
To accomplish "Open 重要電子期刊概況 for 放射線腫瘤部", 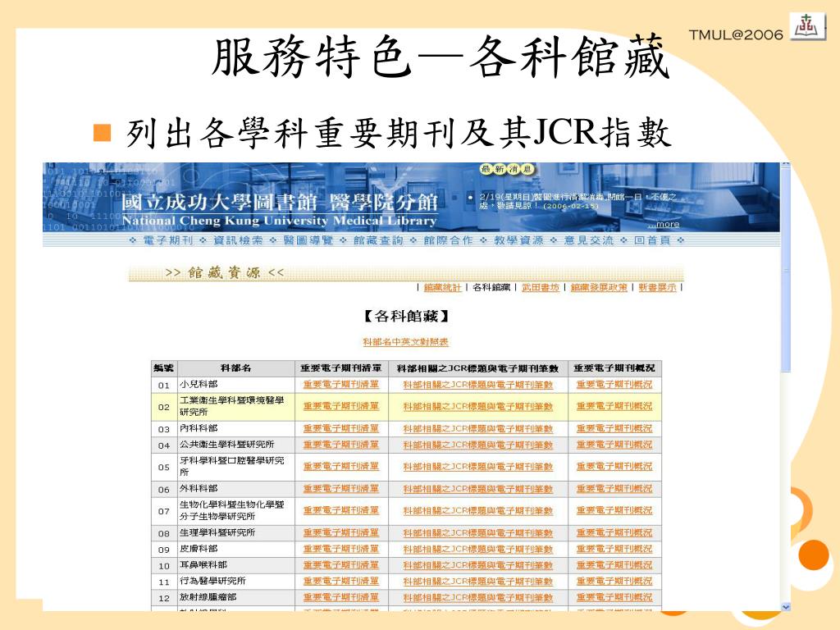I will (614, 597).
